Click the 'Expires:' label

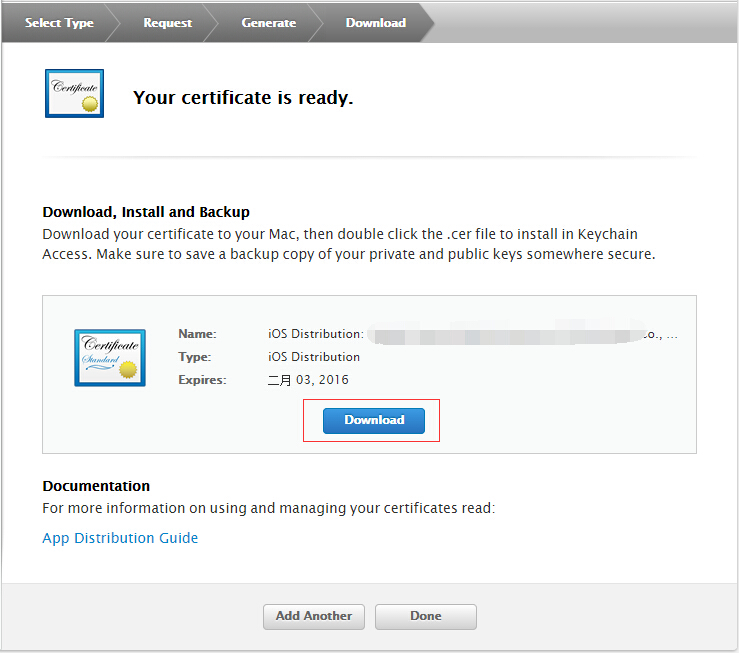202,380
